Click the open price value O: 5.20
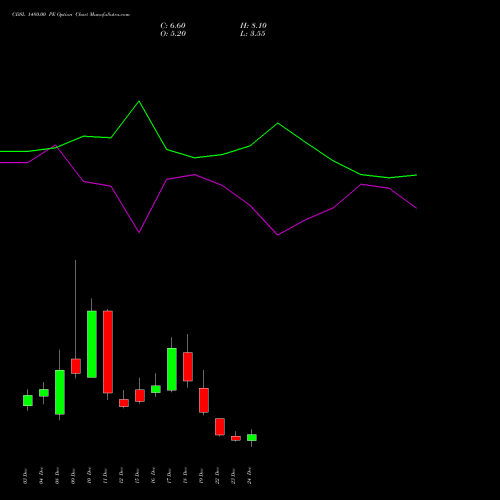The width and height of the screenshot is (500, 500). point(173,34)
